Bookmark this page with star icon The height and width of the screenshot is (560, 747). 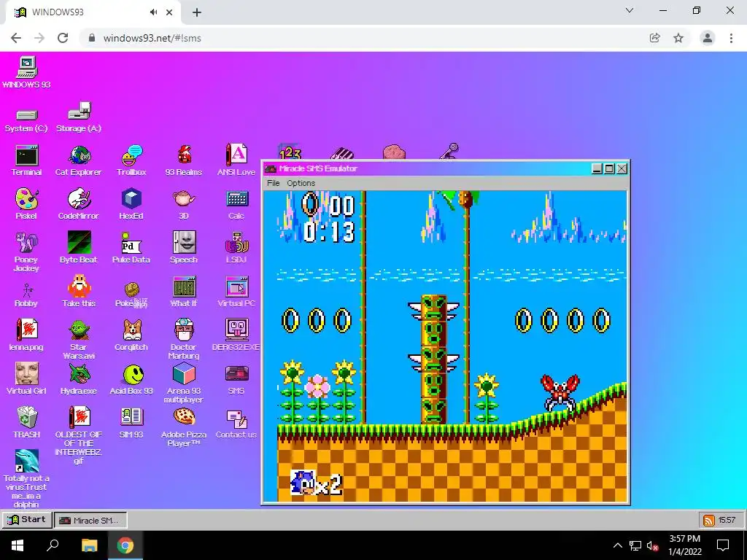[x=678, y=38]
